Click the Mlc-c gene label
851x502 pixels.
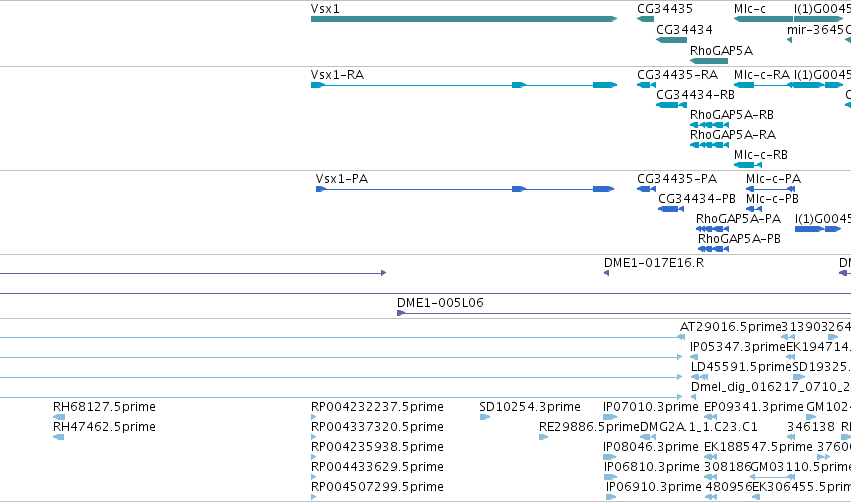click(750, 9)
